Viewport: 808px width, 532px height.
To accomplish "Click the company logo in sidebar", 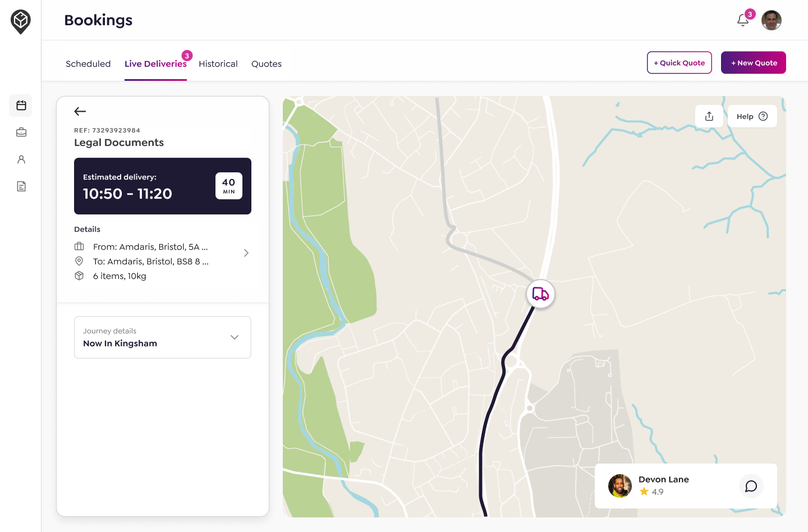I will pos(21,22).
